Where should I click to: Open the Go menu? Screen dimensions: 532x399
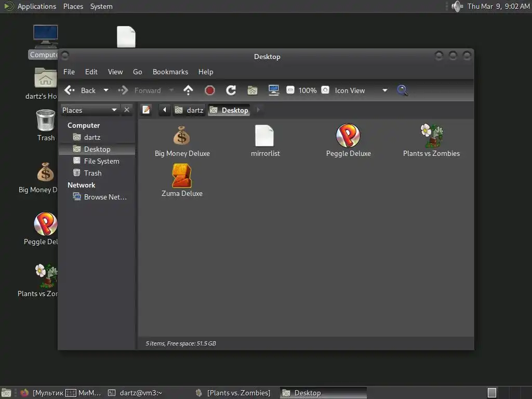tap(137, 72)
